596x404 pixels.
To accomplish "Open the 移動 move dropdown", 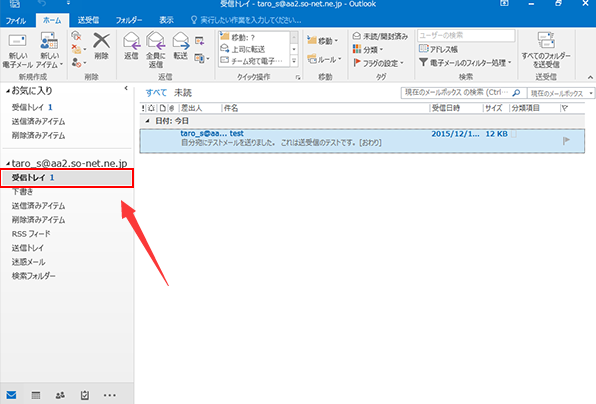I will (323, 41).
